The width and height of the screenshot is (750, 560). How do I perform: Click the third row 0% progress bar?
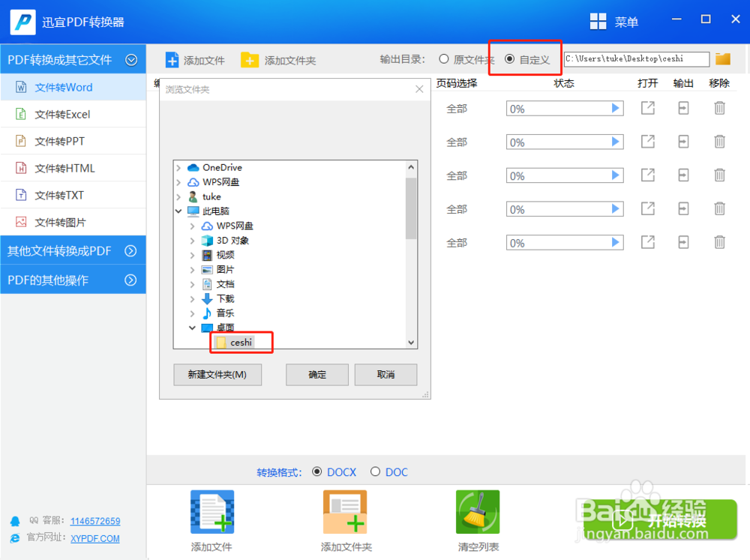[x=565, y=175]
